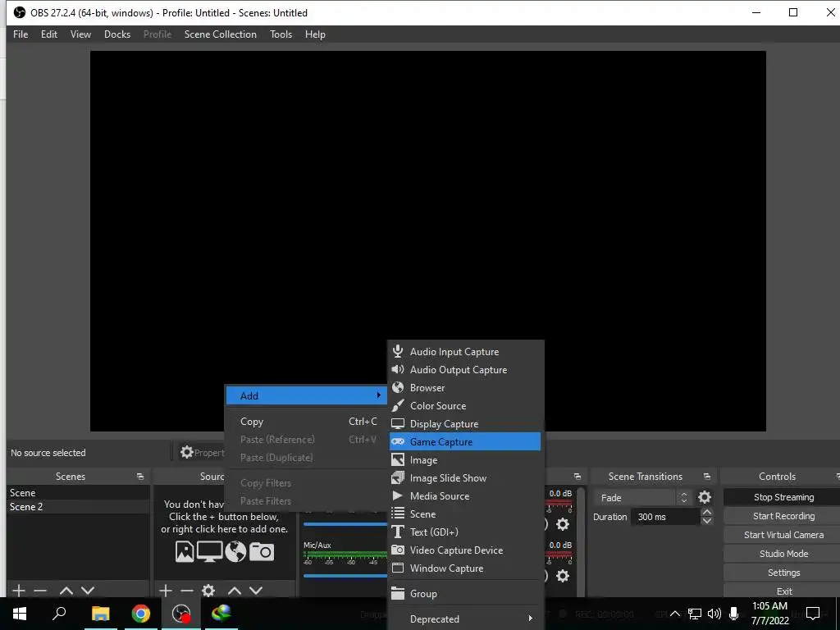Add a Game Capture source
The width and height of the screenshot is (840, 630).
coord(464,442)
